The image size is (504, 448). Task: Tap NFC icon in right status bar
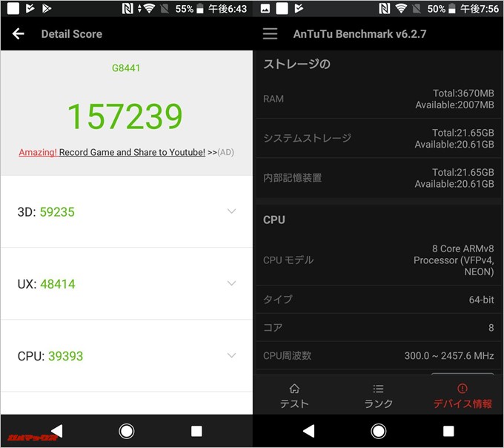coord(385,9)
